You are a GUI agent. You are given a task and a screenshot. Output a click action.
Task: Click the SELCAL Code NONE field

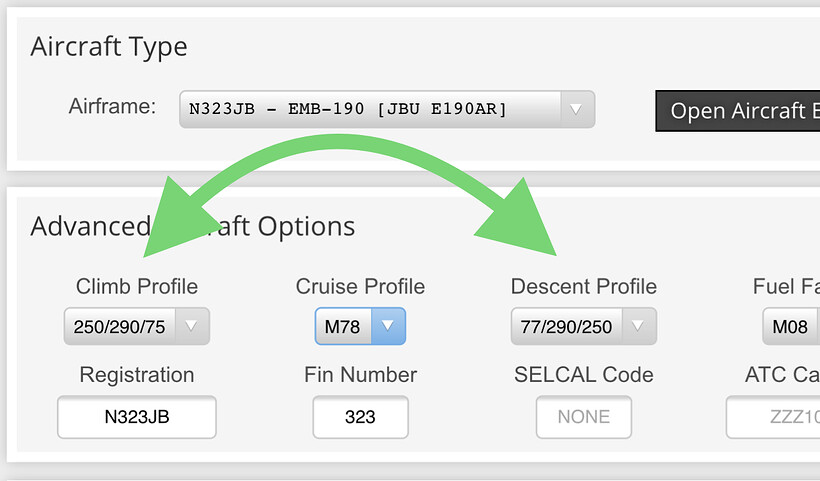[584, 418]
